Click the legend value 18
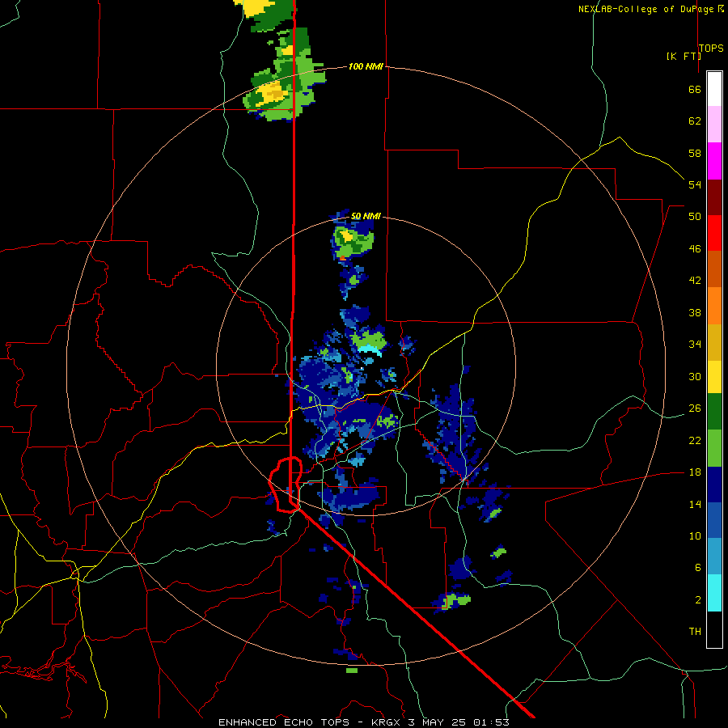 [695, 472]
